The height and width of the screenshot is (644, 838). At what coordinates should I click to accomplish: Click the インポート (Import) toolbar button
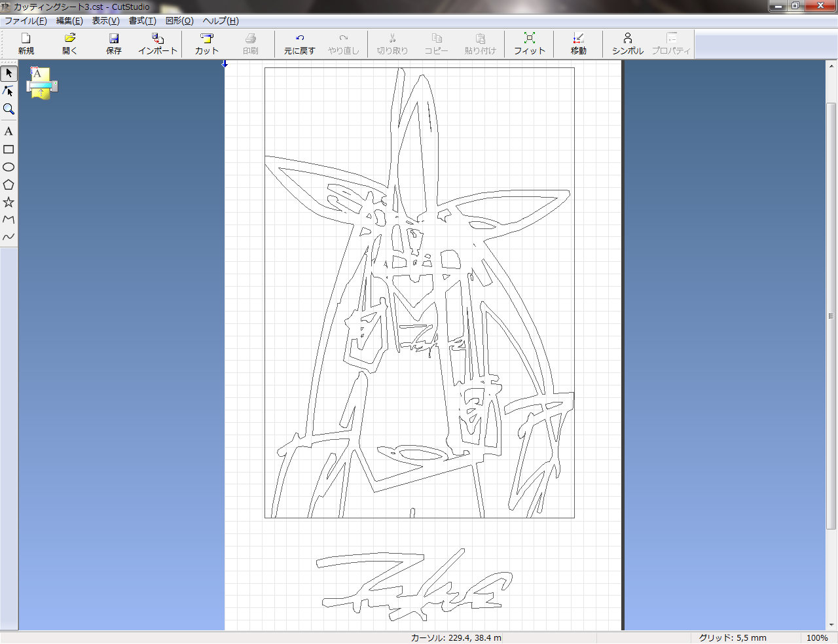pos(158,44)
